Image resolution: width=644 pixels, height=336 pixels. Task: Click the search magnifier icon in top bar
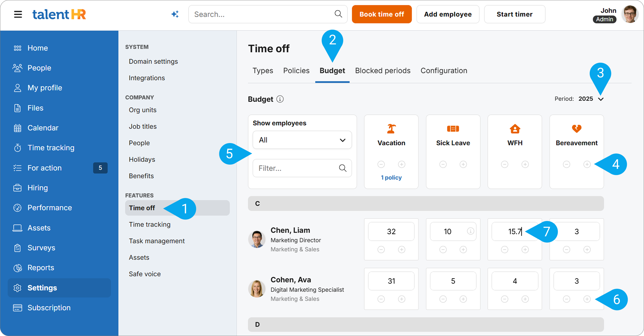coord(338,14)
